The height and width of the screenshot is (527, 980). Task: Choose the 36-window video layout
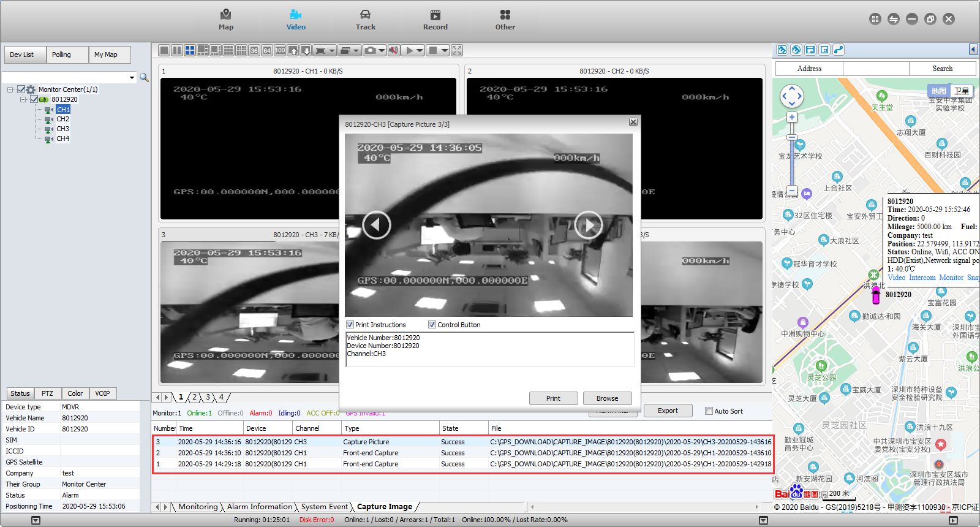tap(254, 50)
